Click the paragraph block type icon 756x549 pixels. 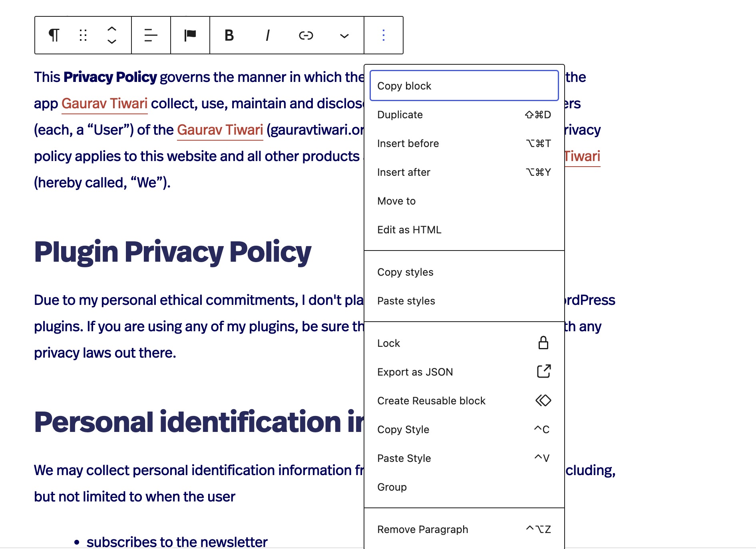tap(54, 35)
